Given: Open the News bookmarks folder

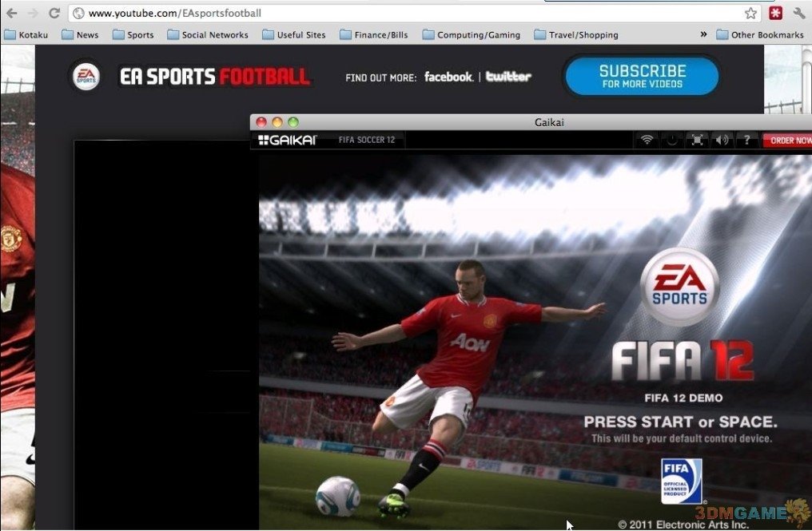Looking at the screenshot, I should pos(80,34).
